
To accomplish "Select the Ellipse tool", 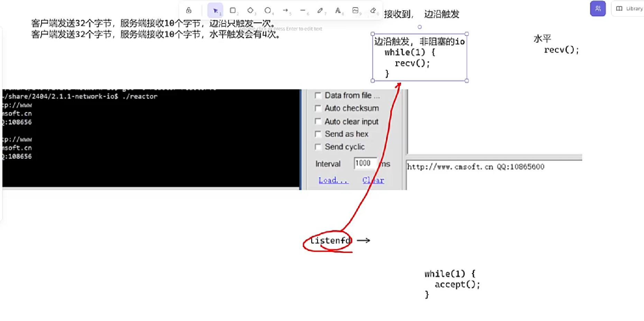I will coord(268,10).
